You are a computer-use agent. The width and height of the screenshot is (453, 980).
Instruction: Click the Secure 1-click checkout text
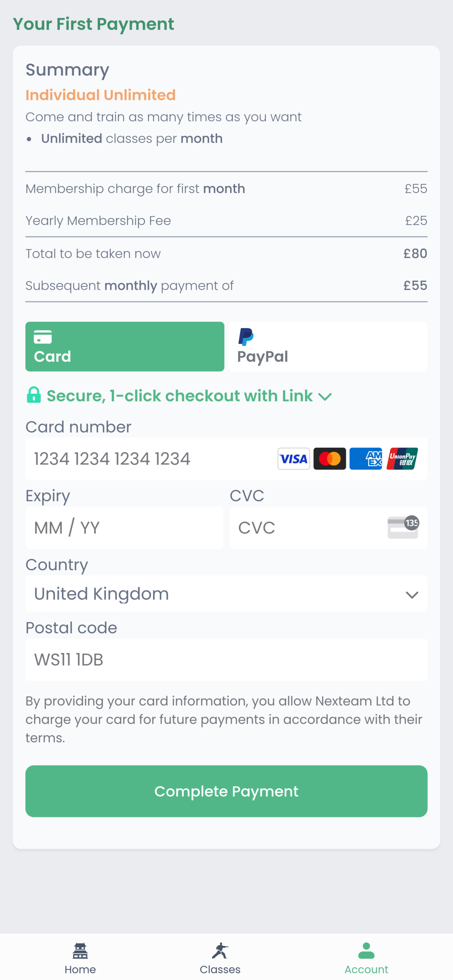180,396
